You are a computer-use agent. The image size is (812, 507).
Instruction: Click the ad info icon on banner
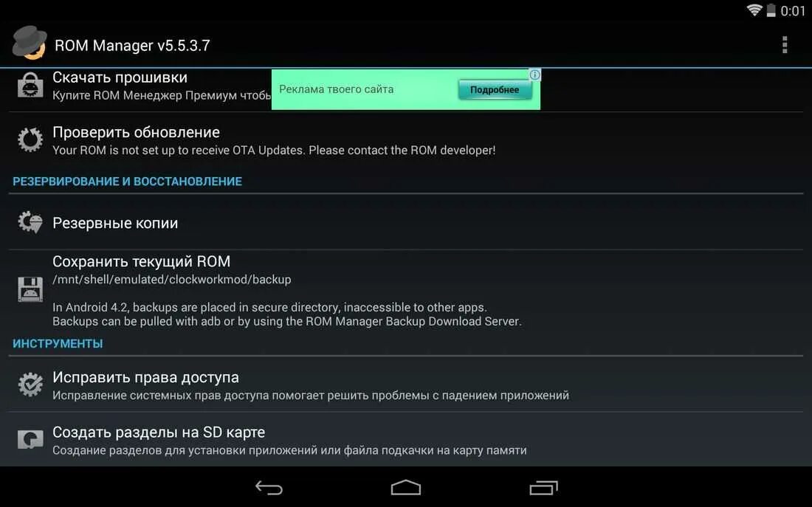[x=534, y=75]
